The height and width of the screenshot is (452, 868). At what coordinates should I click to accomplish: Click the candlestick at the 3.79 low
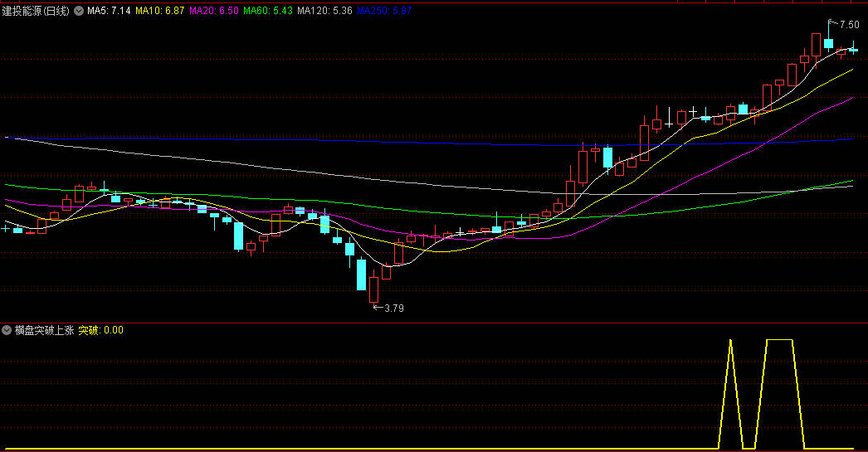tap(373, 289)
